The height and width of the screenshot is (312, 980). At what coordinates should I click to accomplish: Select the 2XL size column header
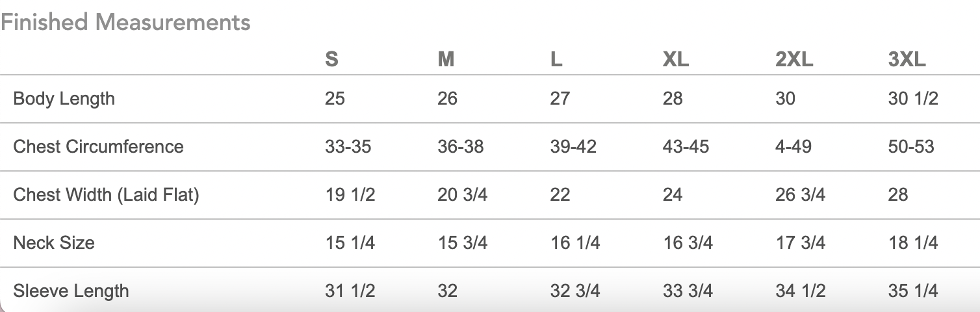(794, 60)
